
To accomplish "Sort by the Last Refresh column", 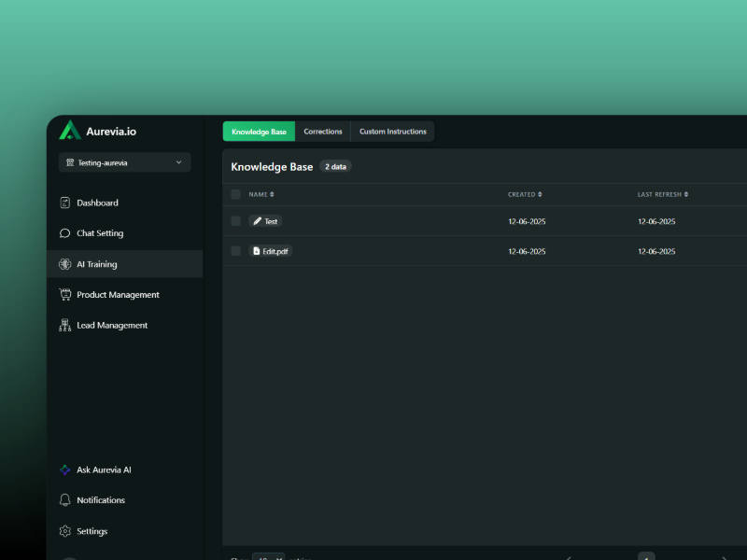I will click(663, 194).
